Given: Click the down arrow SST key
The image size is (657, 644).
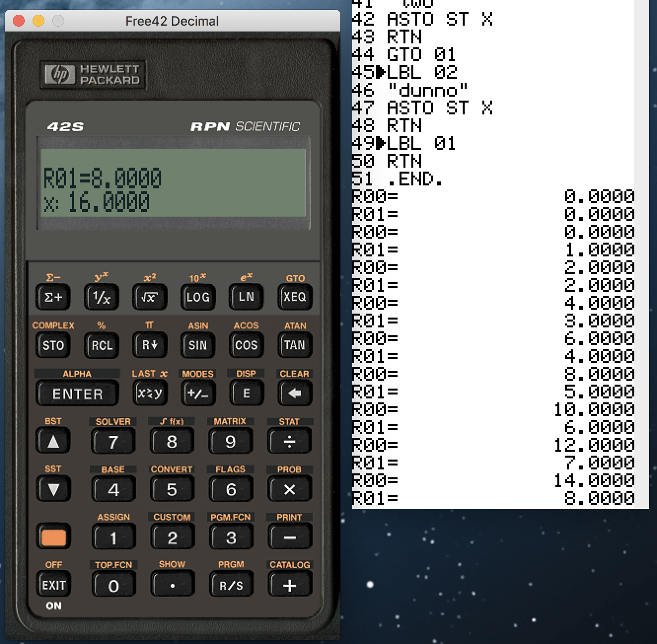Looking at the screenshot, I should 53,489.
